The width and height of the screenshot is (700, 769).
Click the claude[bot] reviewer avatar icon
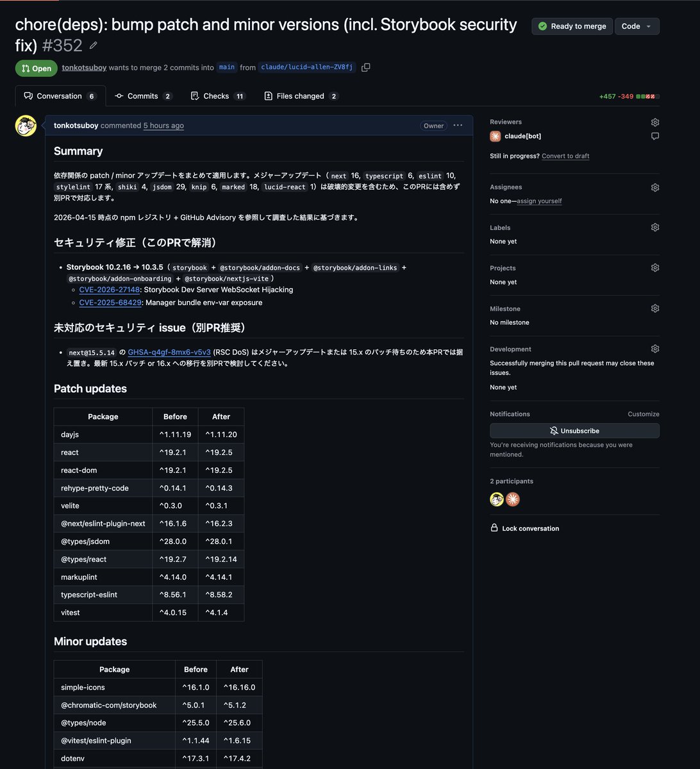coord(496,136)
